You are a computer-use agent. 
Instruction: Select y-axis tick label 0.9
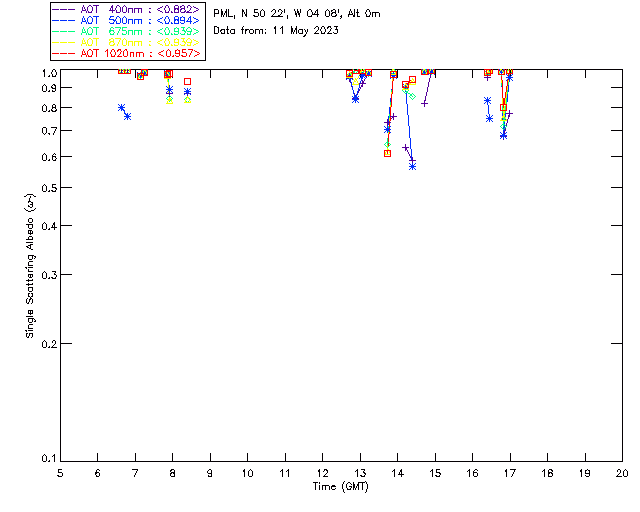pyautogui.click(x=49, y=88)
